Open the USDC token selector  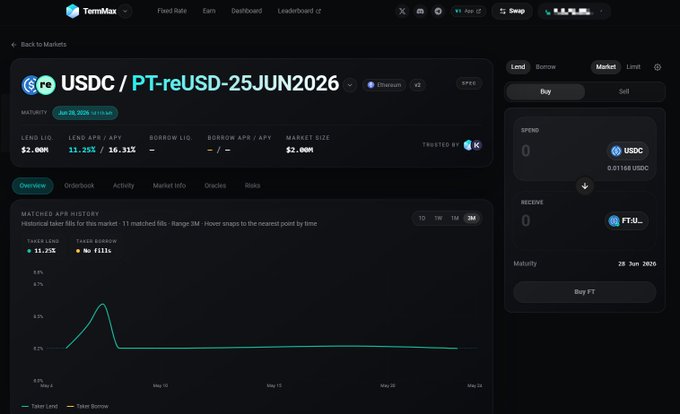click(x=627, y=150)
